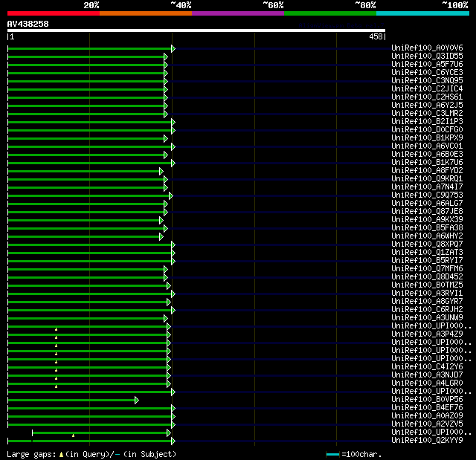476x460 pixels.
Task: Click the query end position 458
Action: click(x=376, y=36)
